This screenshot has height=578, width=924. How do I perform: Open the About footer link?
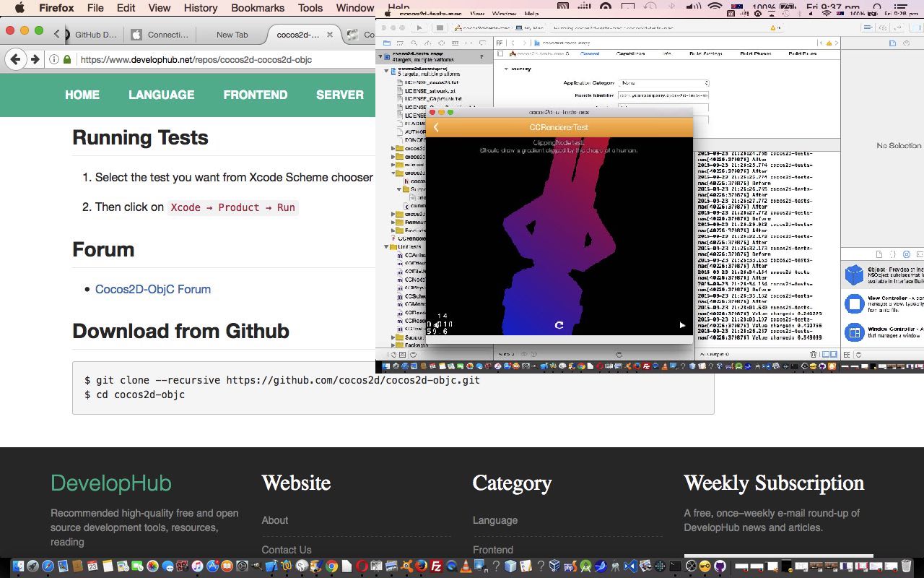(274, 520)
